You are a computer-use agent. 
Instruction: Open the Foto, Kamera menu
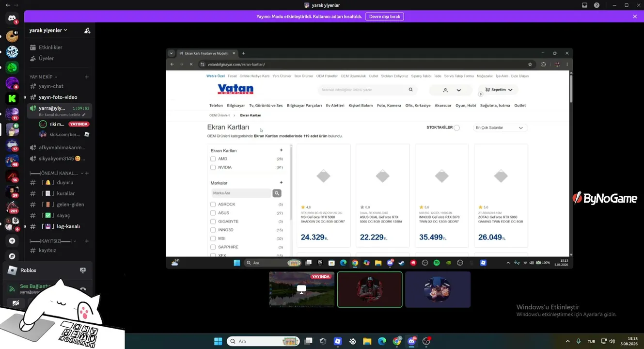pyautogui.click(x=389, y=106)
